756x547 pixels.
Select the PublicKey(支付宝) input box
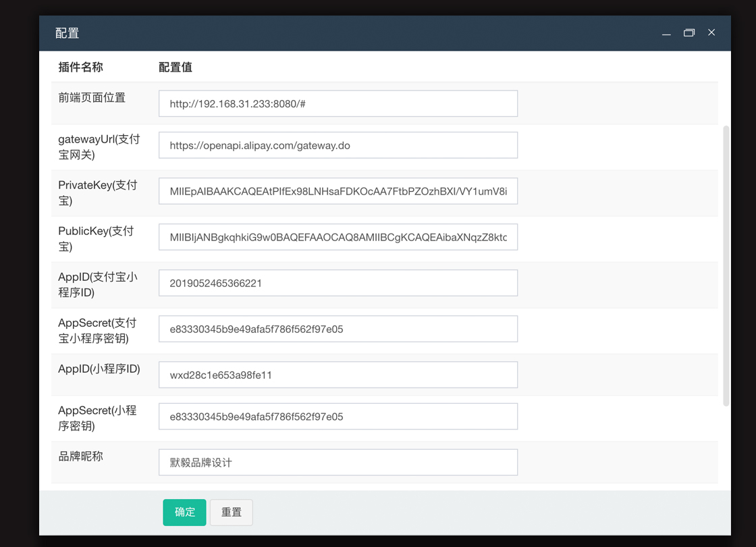click(x=338, y=237)
